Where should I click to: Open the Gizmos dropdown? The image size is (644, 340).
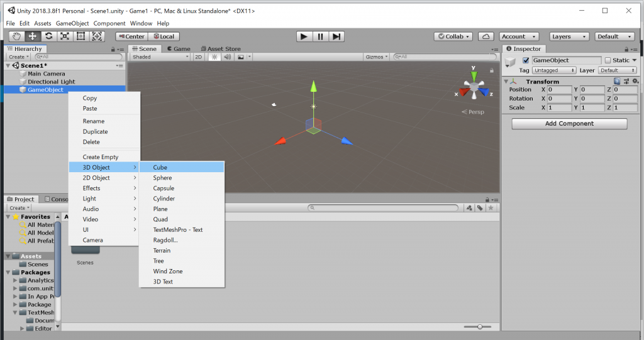pyautogui.click(x=377, y=57)
